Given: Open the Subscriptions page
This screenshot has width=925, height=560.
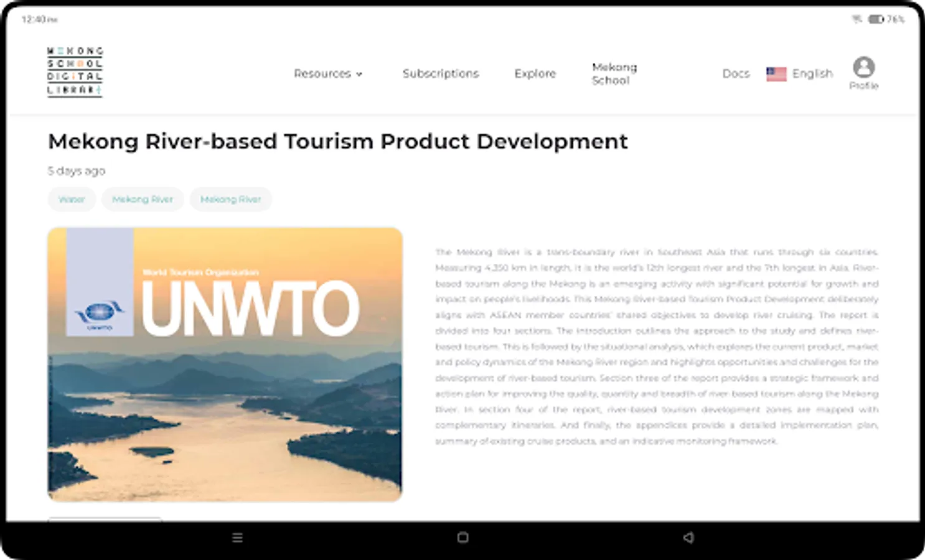Looking at the screenshot, I should click(441, 73).
